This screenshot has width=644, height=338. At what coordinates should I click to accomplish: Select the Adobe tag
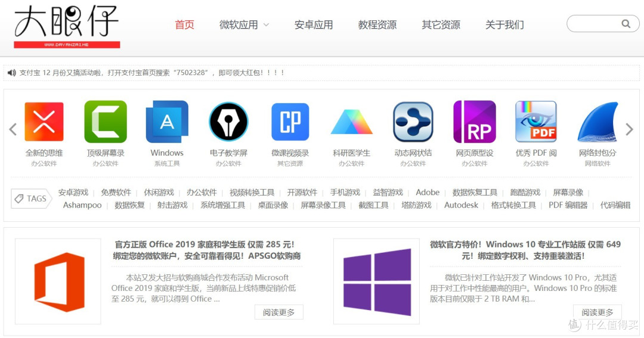click(x=428, y=192)
